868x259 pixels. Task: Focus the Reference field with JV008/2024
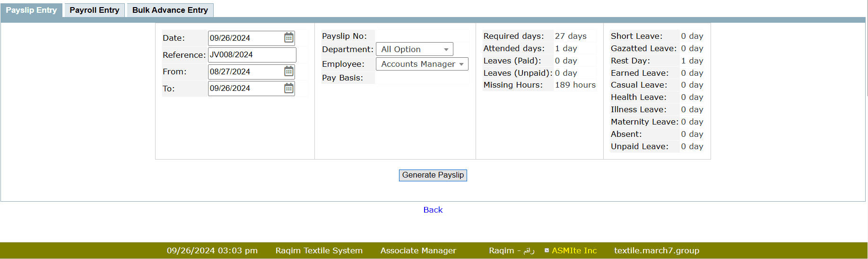252,55
